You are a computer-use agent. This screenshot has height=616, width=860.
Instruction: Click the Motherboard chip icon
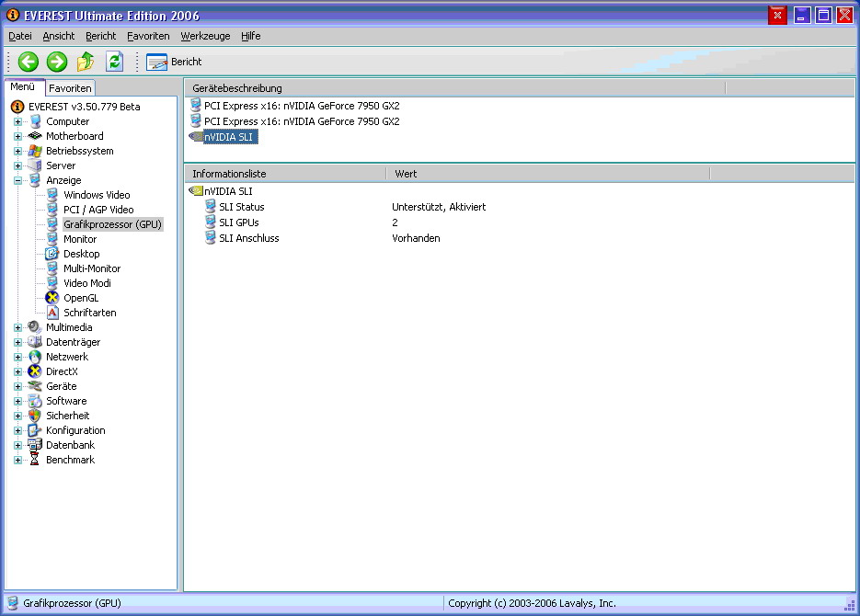pyautogui.click(x=35, y=136)
